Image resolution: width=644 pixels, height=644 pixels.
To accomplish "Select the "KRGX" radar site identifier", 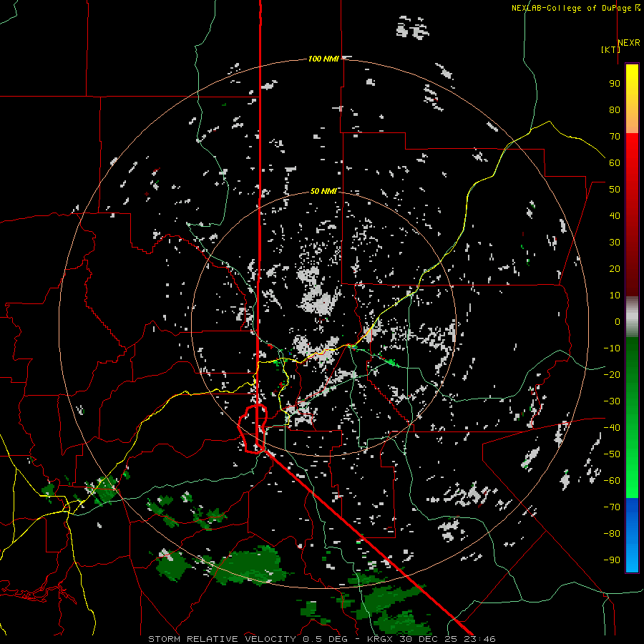I will click(381, 639).
